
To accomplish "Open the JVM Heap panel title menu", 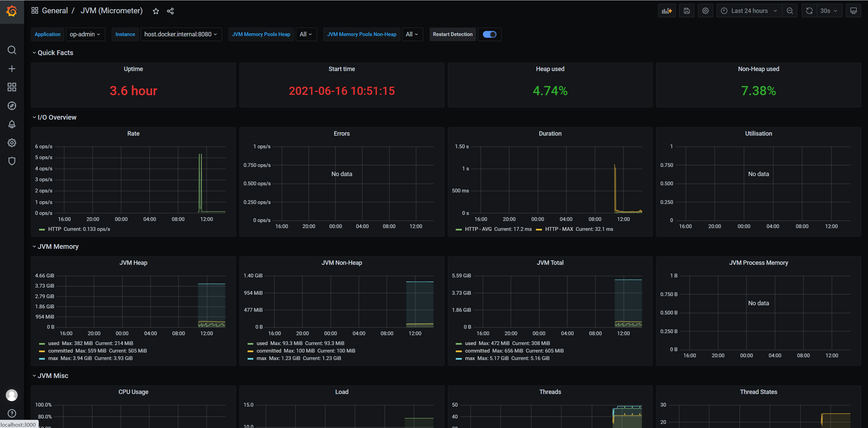I will coord(133,263).
